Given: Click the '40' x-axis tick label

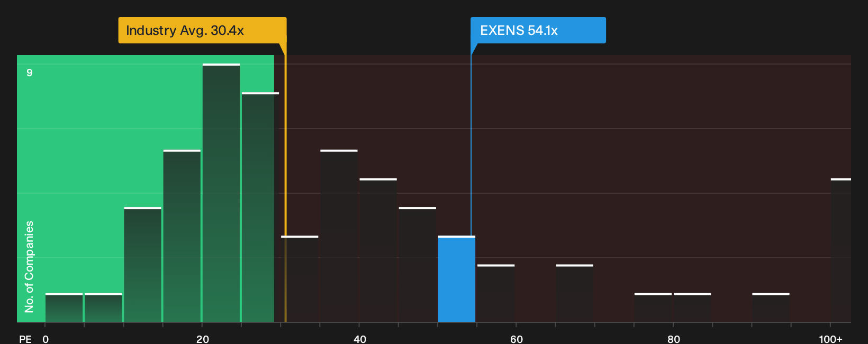Looking at the screenshot, I should (x=360, y=339).
